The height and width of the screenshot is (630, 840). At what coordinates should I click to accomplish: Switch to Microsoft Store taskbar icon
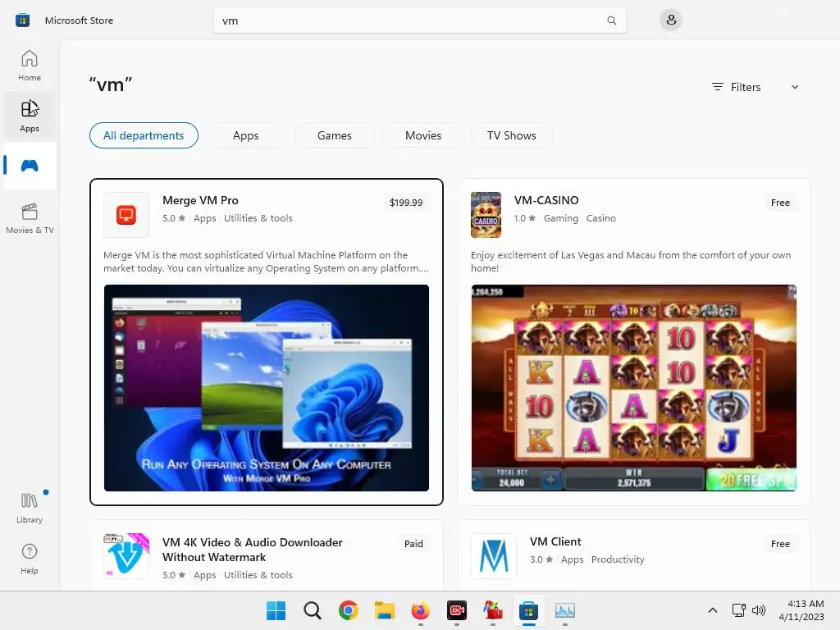click(x=529, y=610)
